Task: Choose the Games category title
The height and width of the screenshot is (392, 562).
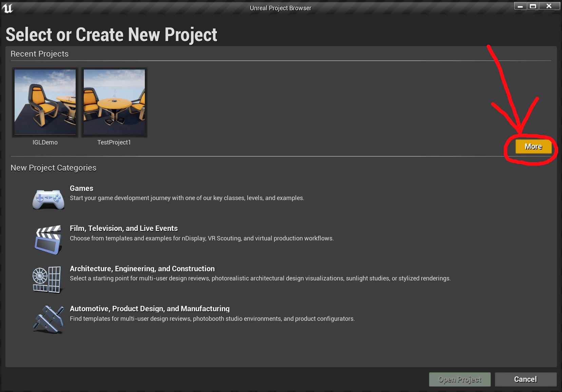Action: point(81,189)
